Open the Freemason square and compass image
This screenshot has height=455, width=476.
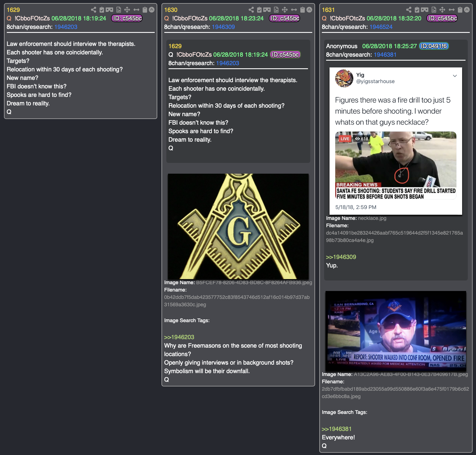238,226
